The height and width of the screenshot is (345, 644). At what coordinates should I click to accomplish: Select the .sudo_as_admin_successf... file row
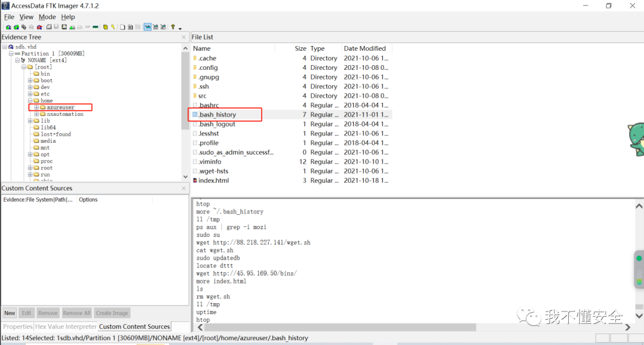coord(292,152)
